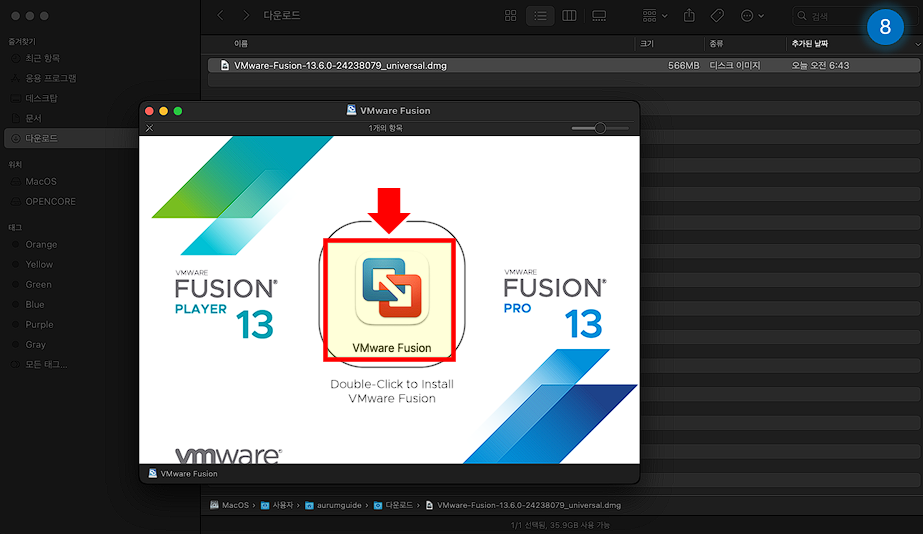
Task: Click the X button beside 1개의 항목
Action: [150, 128]
